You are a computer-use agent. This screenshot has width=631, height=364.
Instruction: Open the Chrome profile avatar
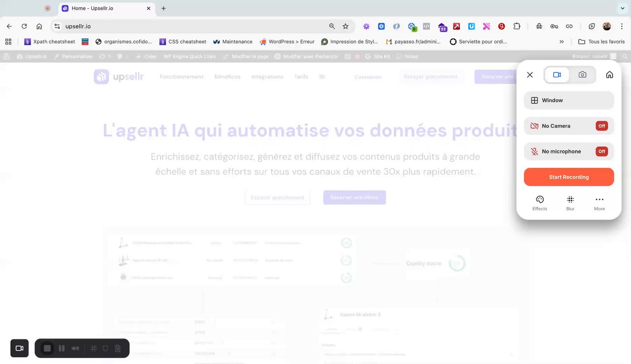(607, 26)
